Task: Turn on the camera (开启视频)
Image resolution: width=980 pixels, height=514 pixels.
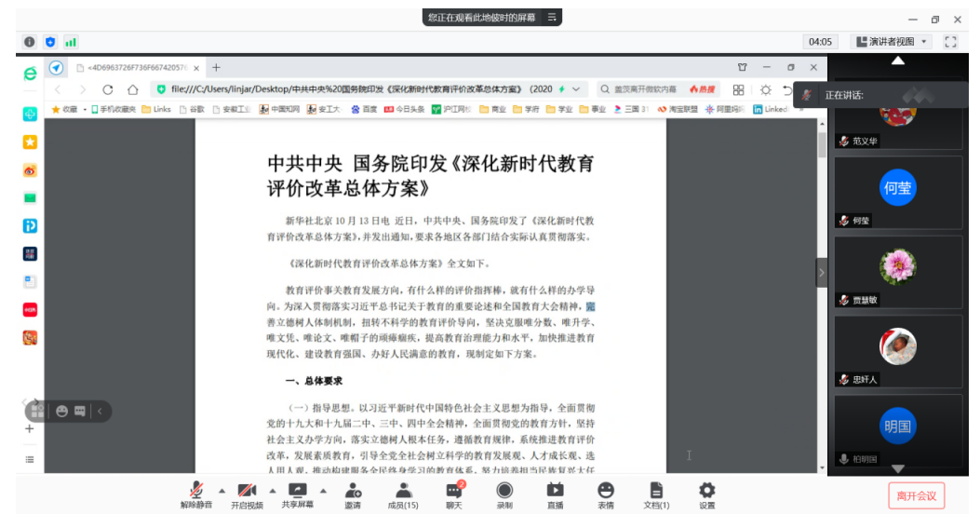Action: coord(247,495)
